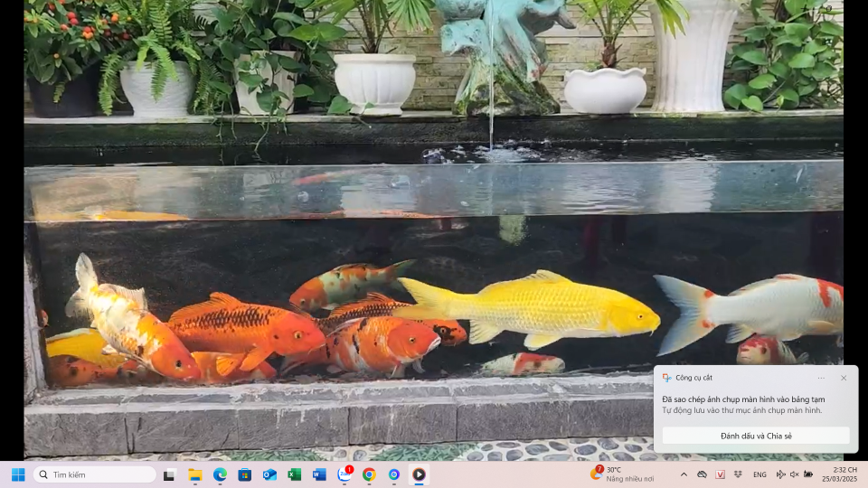This screenshot has width=868, height=488.
Task: Open Outlook from the taskbar
Action: click(x=269, y=474)
